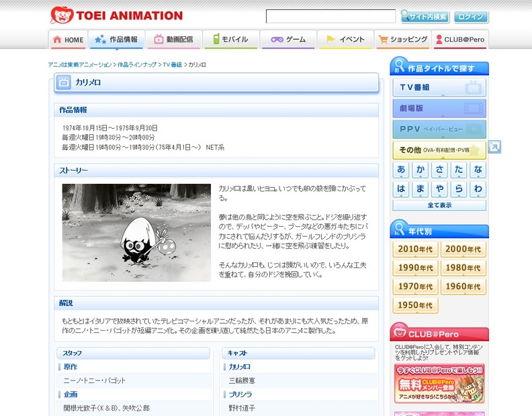Image resolution: width=532 pixels, height=416 pixels.
Task: Filter titles by な
Action: [478, 170]
